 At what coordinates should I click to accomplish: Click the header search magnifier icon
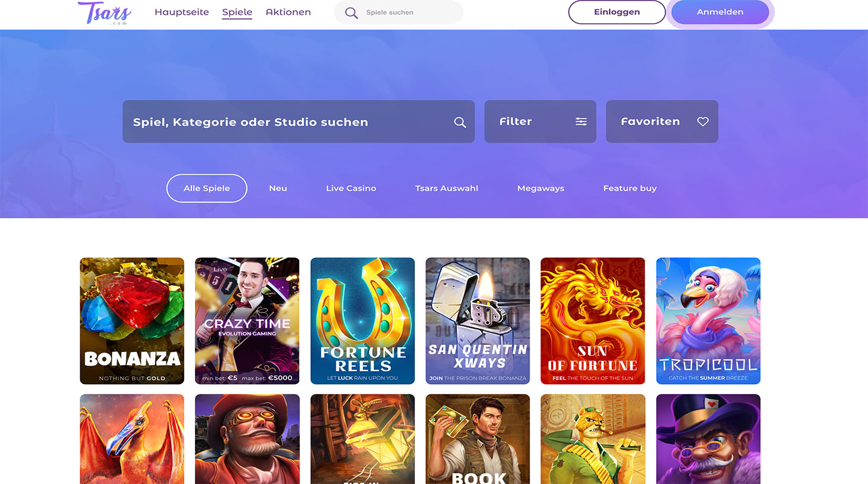tap(351, 12)
